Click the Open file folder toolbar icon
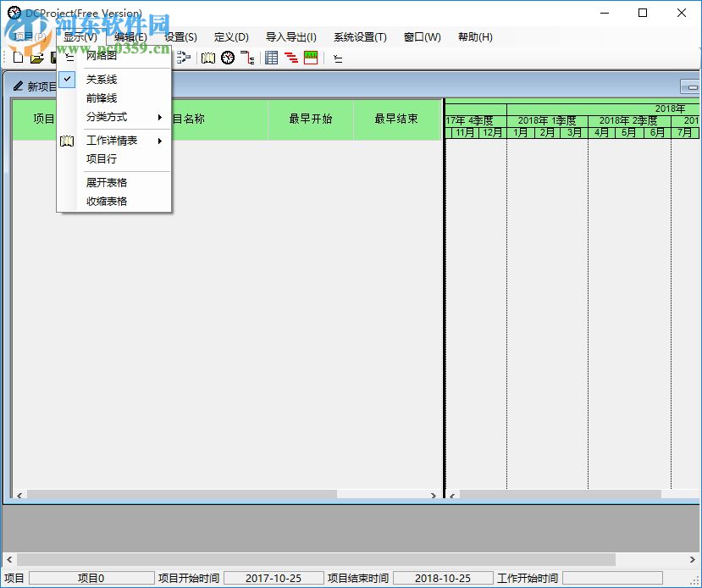Viewport: 702px width, 588px height. (36, 57)
